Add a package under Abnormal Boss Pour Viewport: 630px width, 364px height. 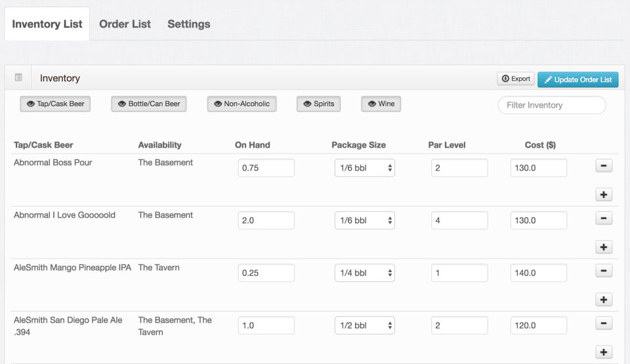(604, 195)
